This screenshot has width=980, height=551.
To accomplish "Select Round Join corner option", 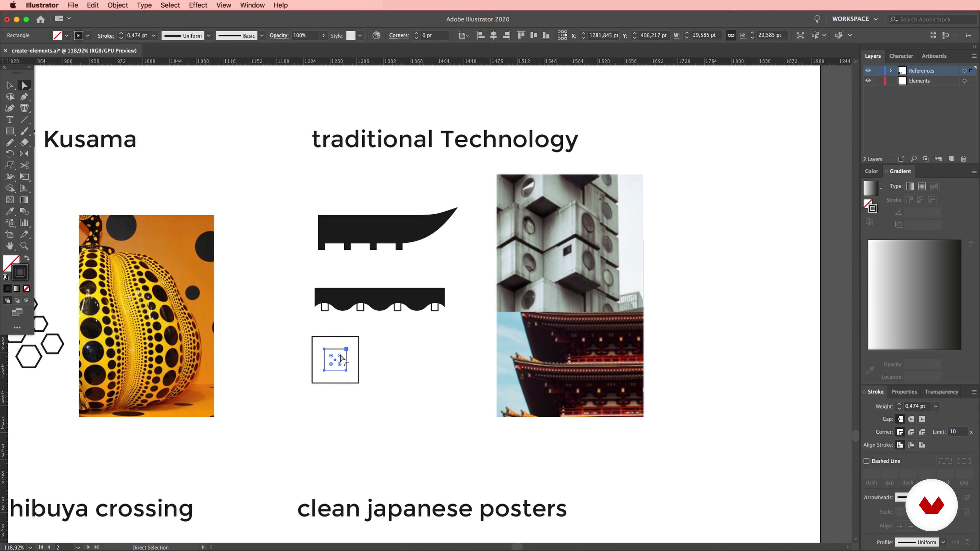I will 911,432.
